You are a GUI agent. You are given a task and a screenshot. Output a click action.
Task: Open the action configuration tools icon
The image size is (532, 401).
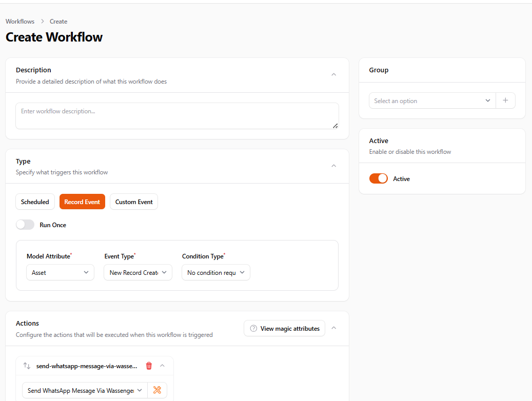click(x=157, y=390)
